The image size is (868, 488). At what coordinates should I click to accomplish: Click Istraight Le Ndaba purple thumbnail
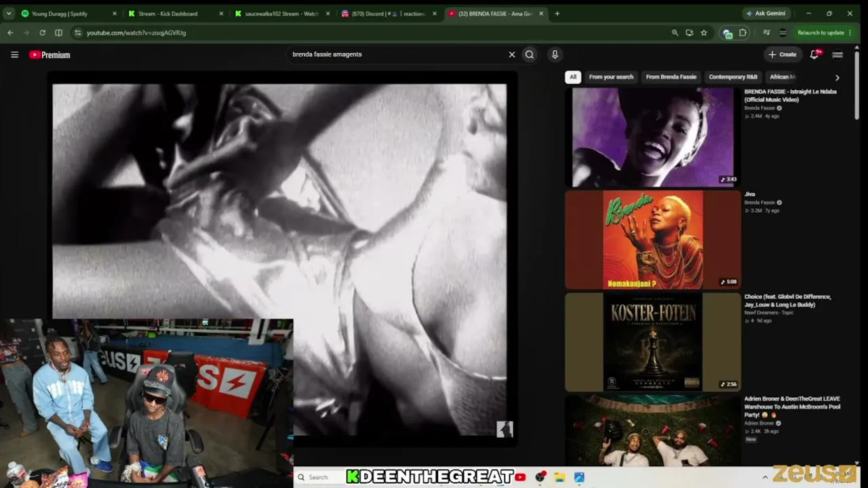click(653, 137)
